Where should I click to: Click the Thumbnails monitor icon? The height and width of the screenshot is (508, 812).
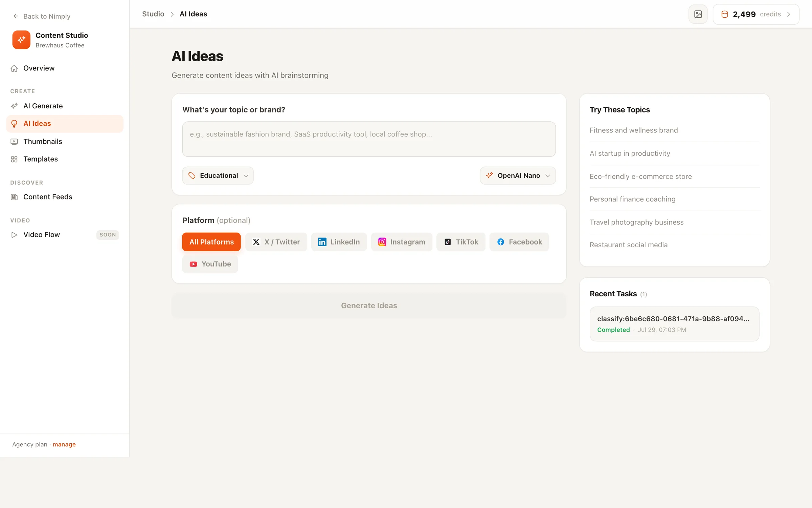tap(14, 142)
